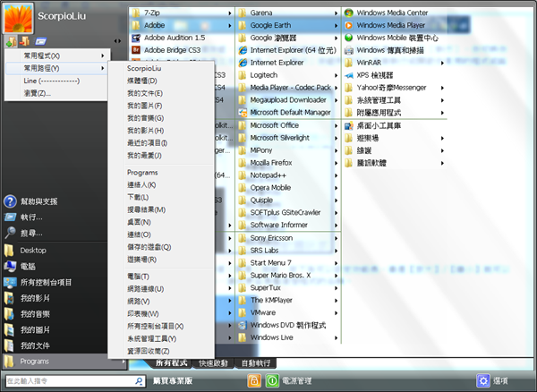Expand the Yahoo!奇摩Messenger folder
This screenshot has height=392, width=537.
pyautogui.click(x=395, y=88)
